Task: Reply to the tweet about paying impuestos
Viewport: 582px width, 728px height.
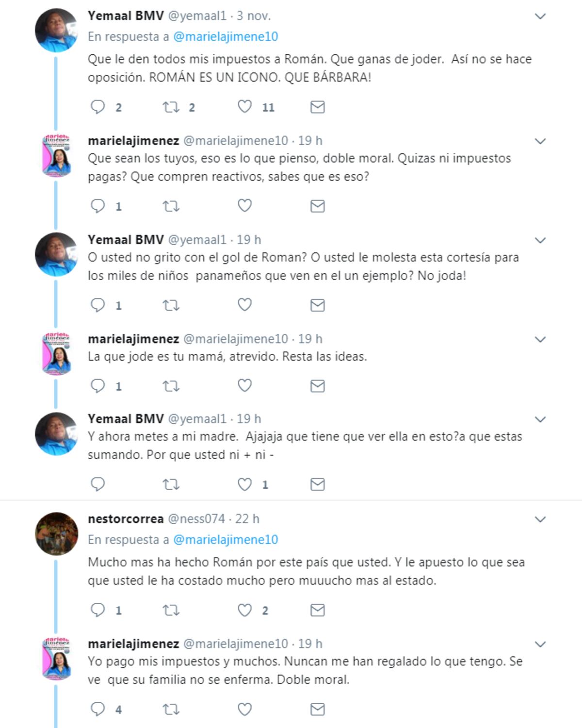Action: tap(98, 709)
